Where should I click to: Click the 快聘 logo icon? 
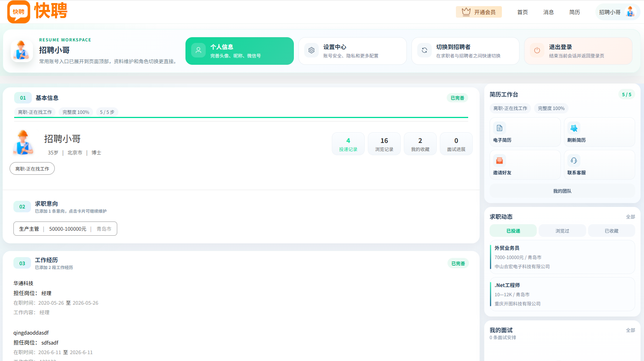[19, 11]
